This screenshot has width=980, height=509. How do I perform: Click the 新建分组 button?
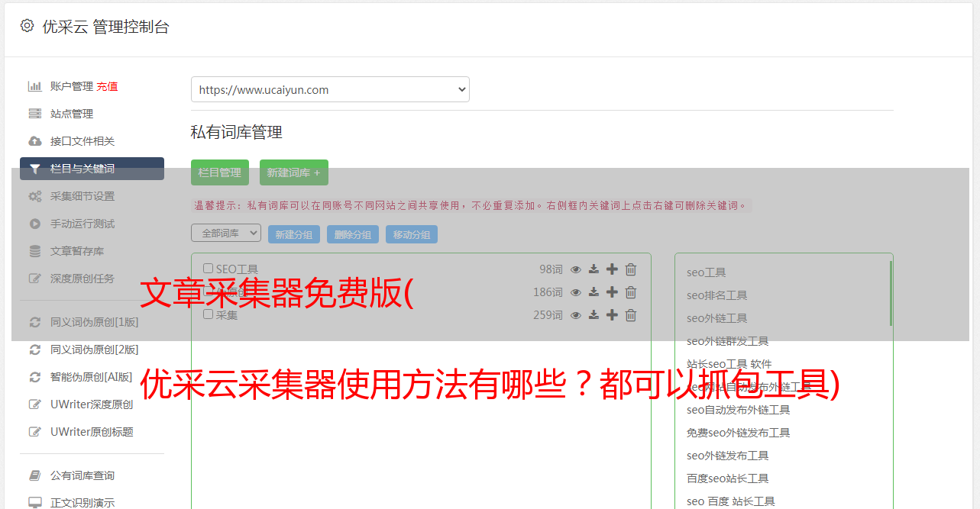(x=294, y=234)
